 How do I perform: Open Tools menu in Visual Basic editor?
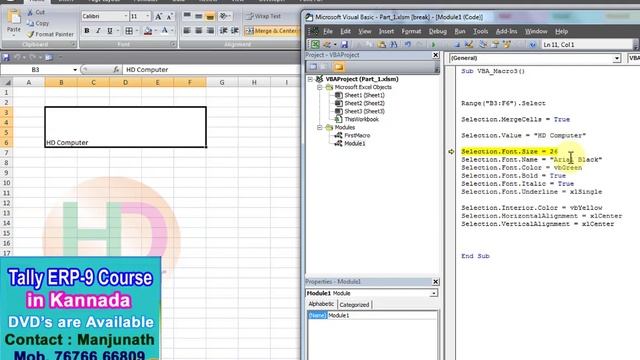click(x=480, y=31)
